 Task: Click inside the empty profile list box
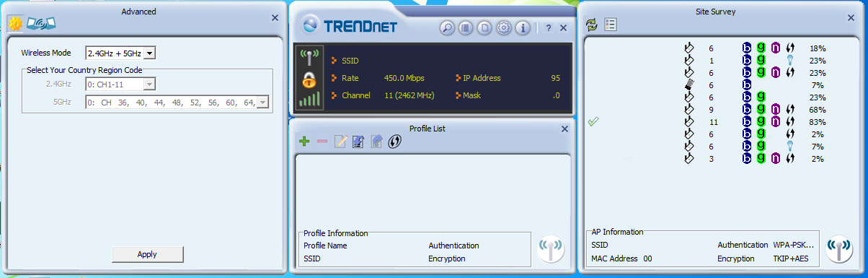[x=433, y=191]
